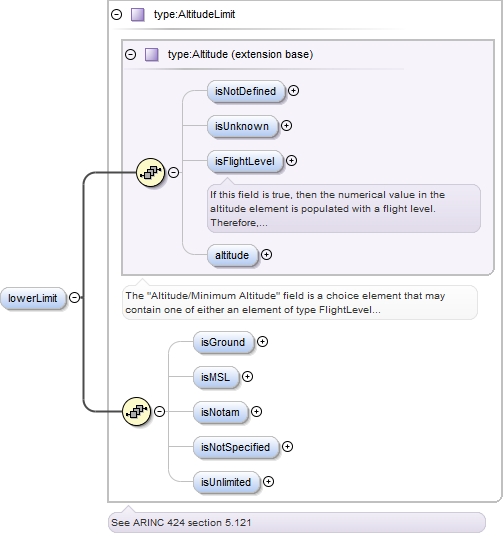Select the lower sequence compositor icon
Viewport: 504px width, 536px height.
(136, 411)
